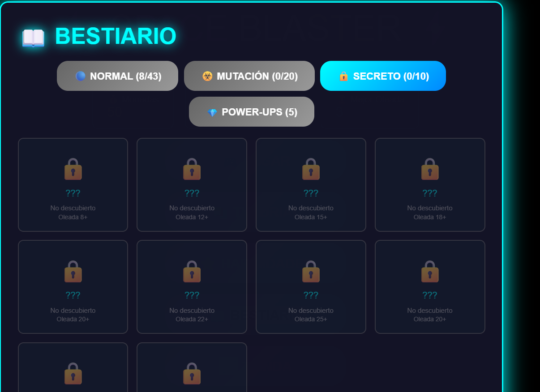Viewport: 540px width, 392px height.
Task: Click the blue orb icon on NORMAL tab
Action: pos(81,76)
